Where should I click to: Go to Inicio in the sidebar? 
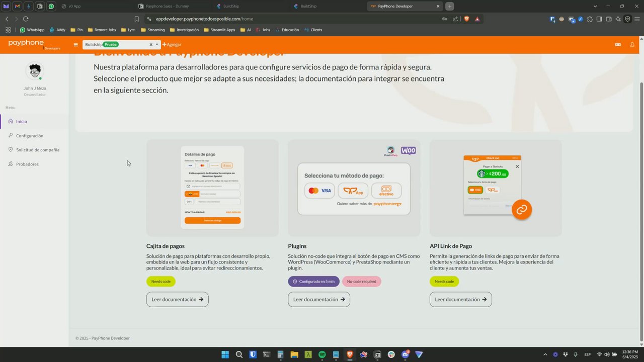point(35,121)
